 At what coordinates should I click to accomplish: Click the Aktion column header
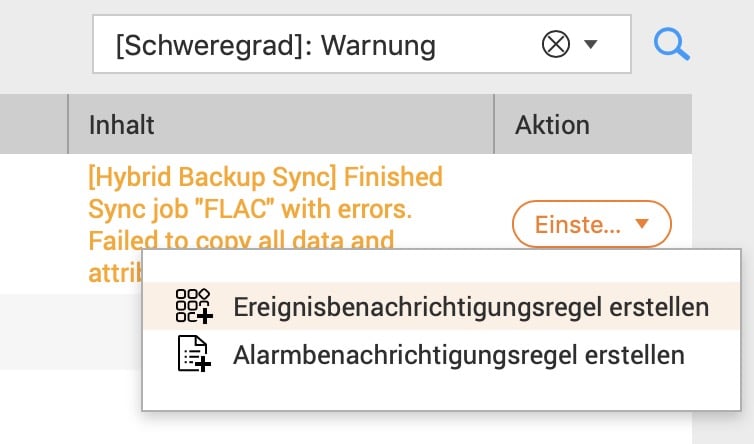click(593, 124)
